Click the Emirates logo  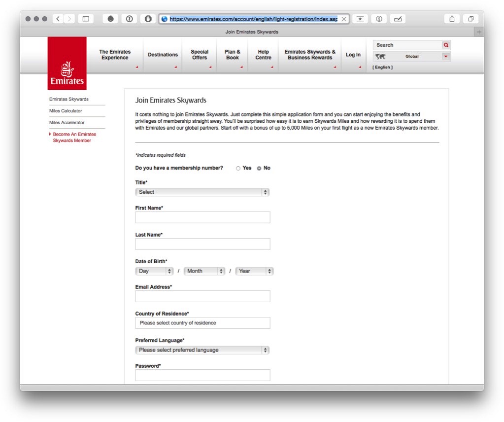tap(67, 64)
